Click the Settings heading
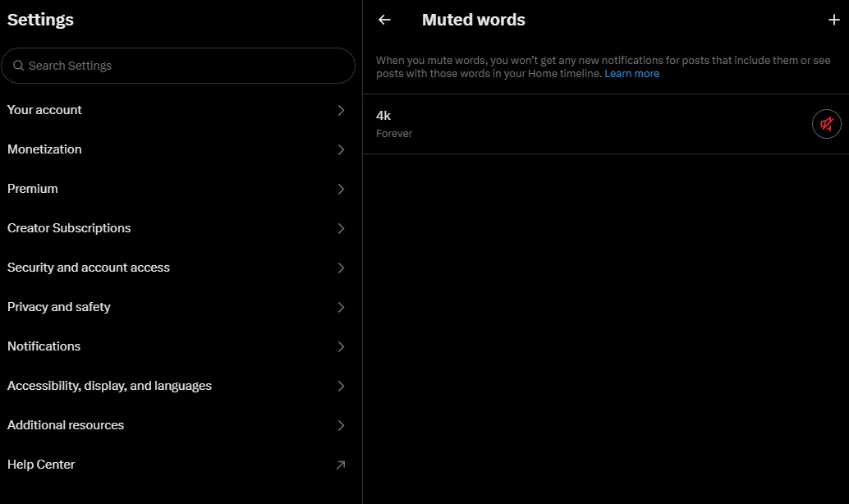 tap(40, 20)
